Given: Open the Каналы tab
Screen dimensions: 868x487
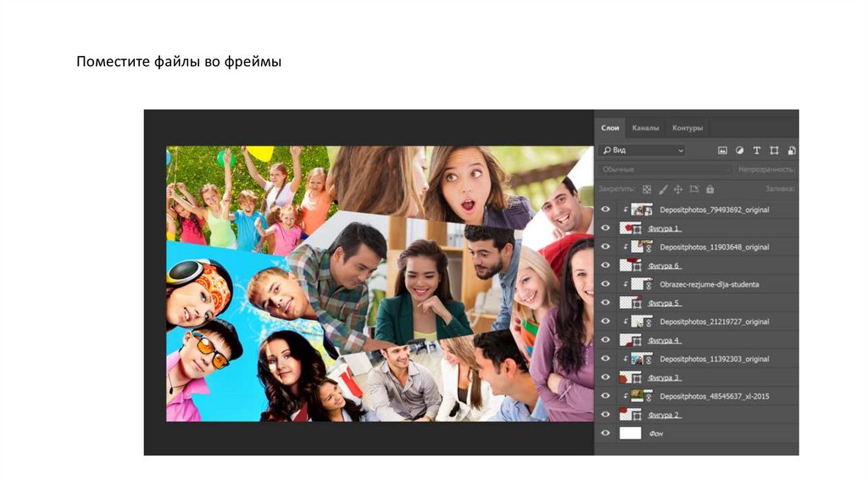Looking at the screenshot, I should pyautogui.click(x=645, y=128).
